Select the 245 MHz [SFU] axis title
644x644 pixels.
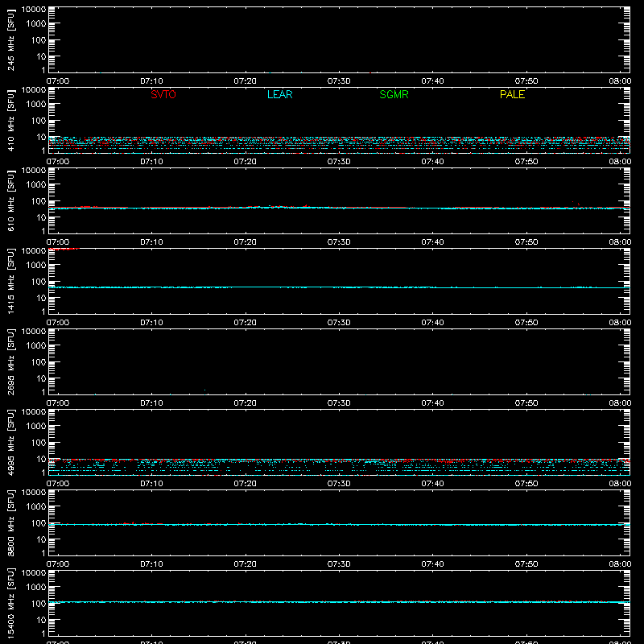[10, 39]
